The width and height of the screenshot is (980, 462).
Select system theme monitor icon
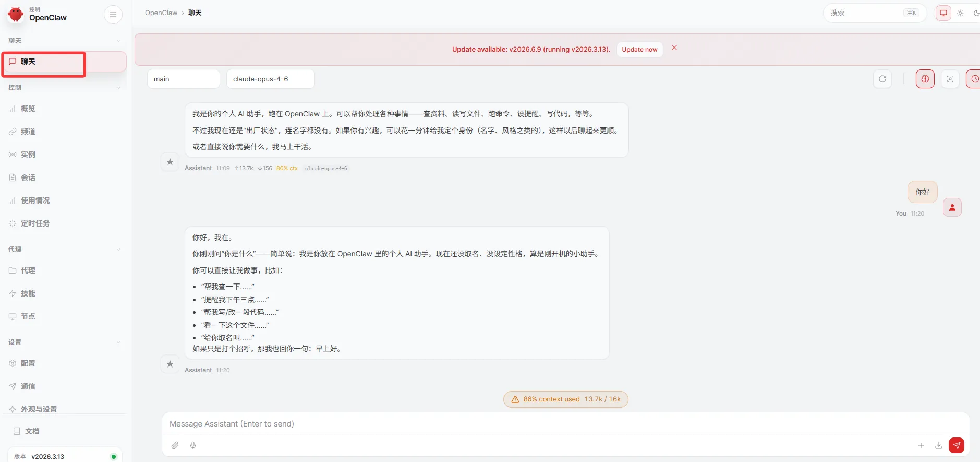coord(943,13)
